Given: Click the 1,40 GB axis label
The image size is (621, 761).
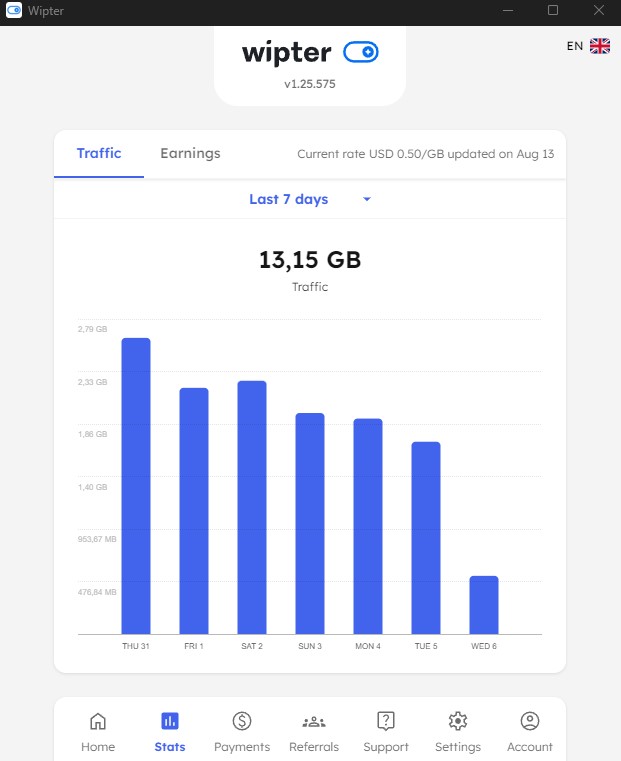Looking at the screenshot, I should pyautogui.click(x=92, y=487).
